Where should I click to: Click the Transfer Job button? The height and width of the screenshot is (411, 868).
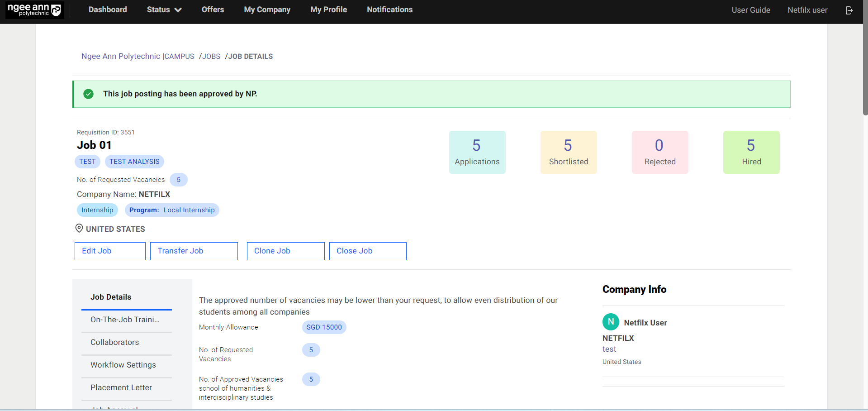(x=194, y=251)
